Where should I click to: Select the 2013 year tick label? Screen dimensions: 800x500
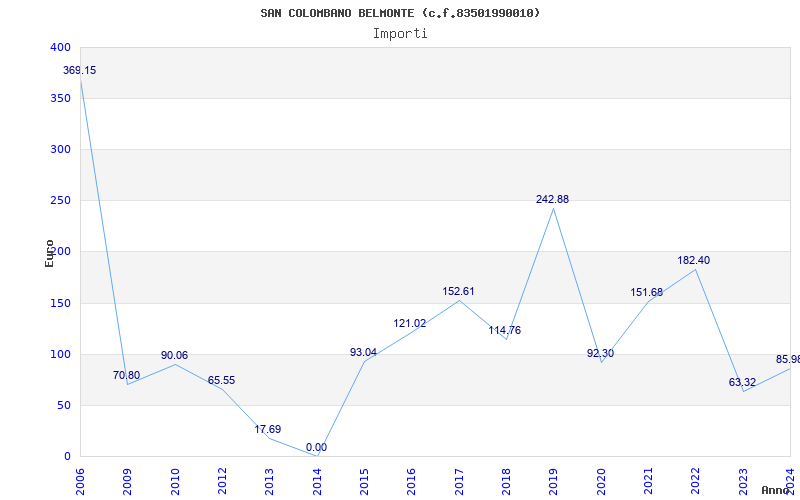coord(269,482)
